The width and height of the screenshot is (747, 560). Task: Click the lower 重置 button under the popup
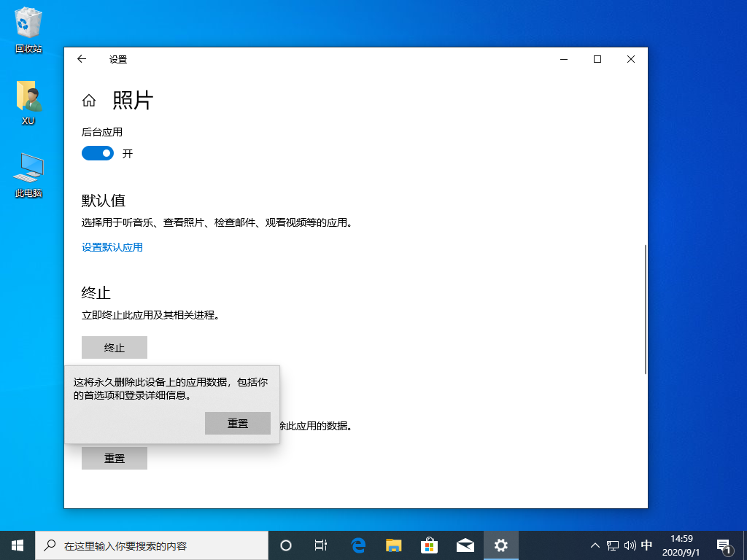115,458
